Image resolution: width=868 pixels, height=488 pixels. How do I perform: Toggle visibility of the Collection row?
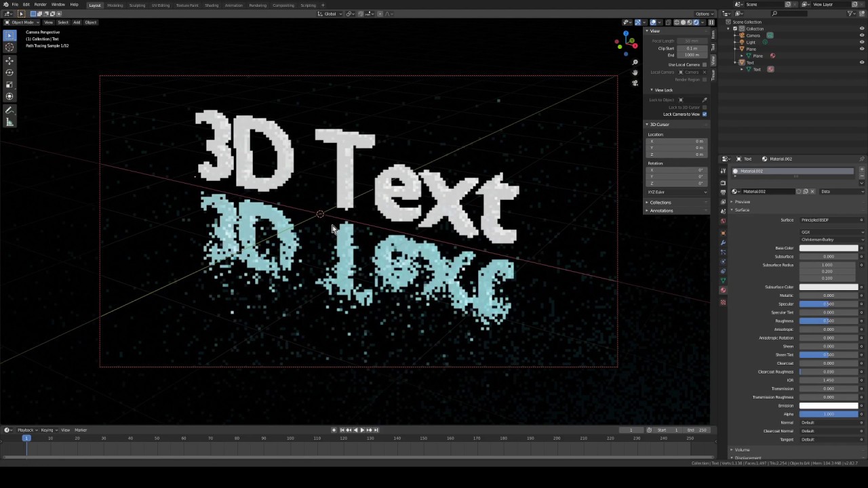click(x=862, y=28)
